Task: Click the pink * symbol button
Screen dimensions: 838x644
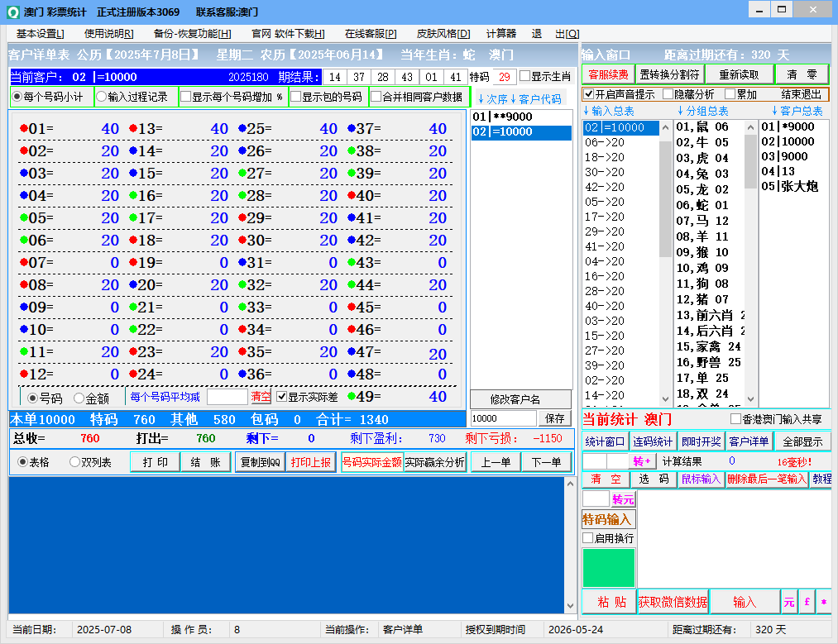Action: [823, 602]
